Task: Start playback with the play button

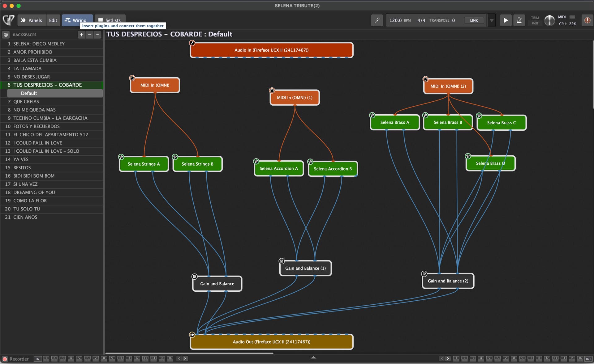Action: pos(506,20)
